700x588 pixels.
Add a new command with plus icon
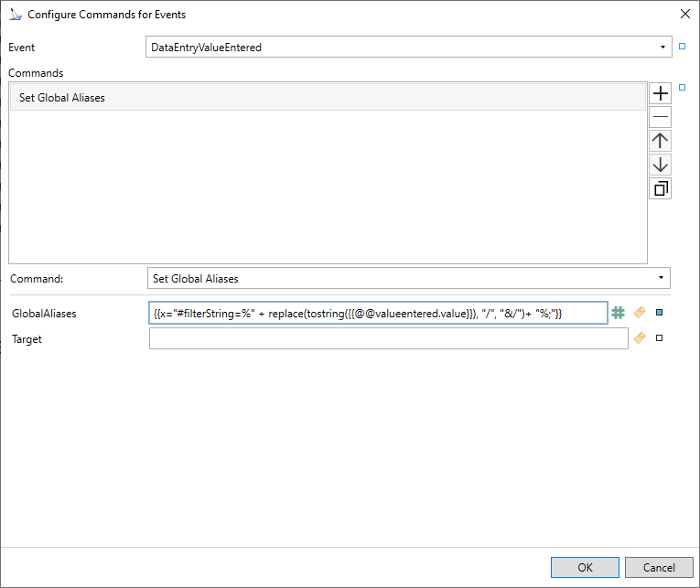point(660,93)
